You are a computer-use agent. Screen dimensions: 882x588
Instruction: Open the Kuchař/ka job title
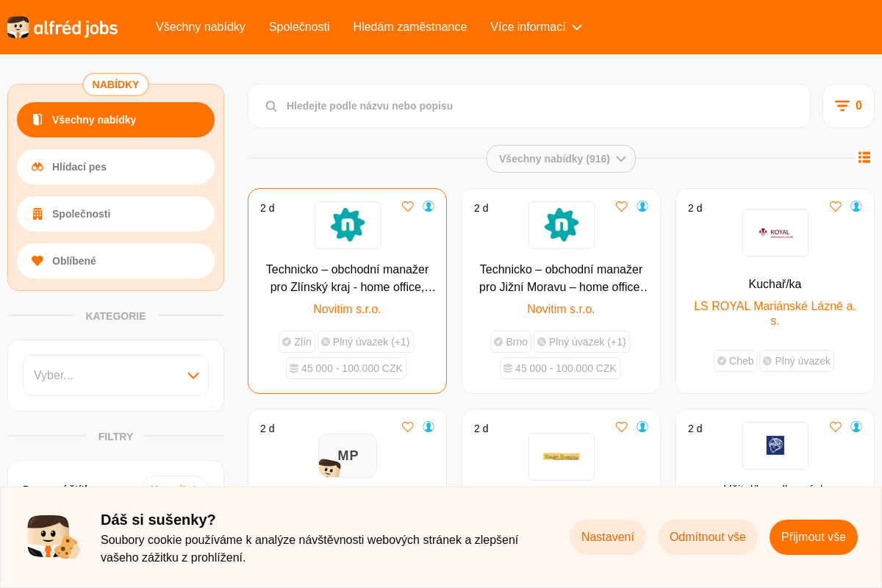(x=775, y=284)
